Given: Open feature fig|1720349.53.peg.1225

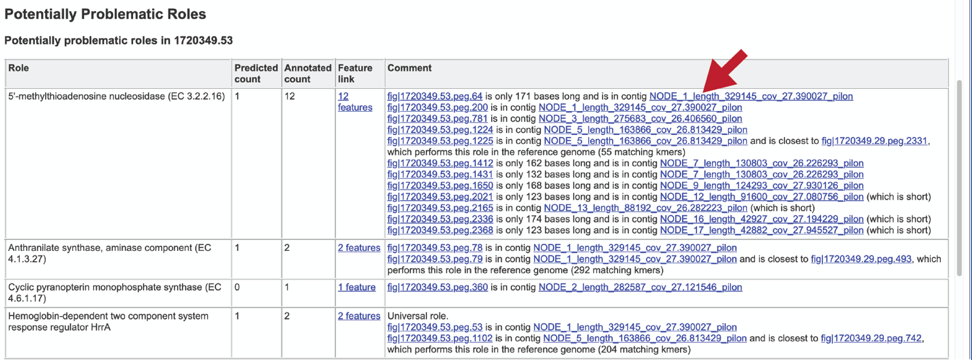Looking at the screenshot, I should tap(440, 141).
